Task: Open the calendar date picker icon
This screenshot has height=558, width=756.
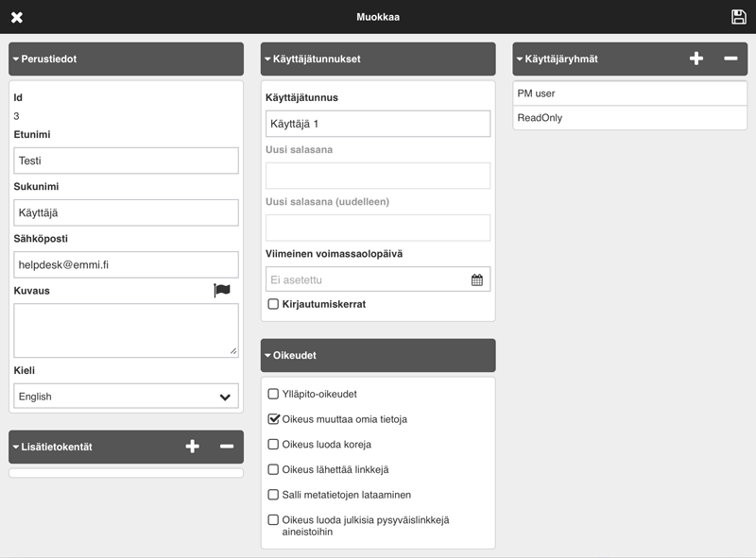Action: coord(477,279)
